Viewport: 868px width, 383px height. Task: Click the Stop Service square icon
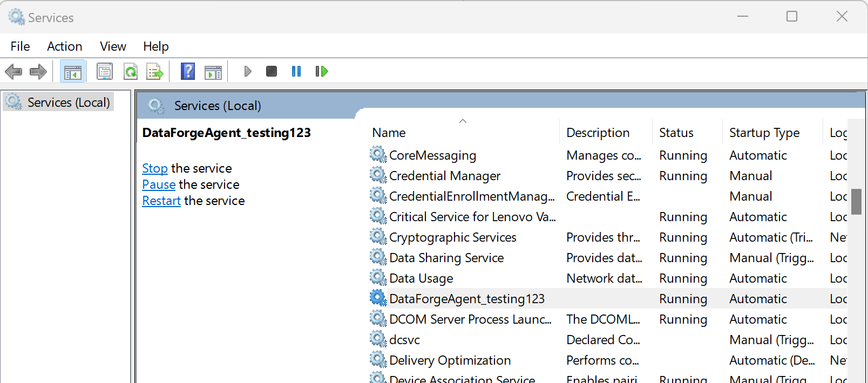tap(272, 71)
